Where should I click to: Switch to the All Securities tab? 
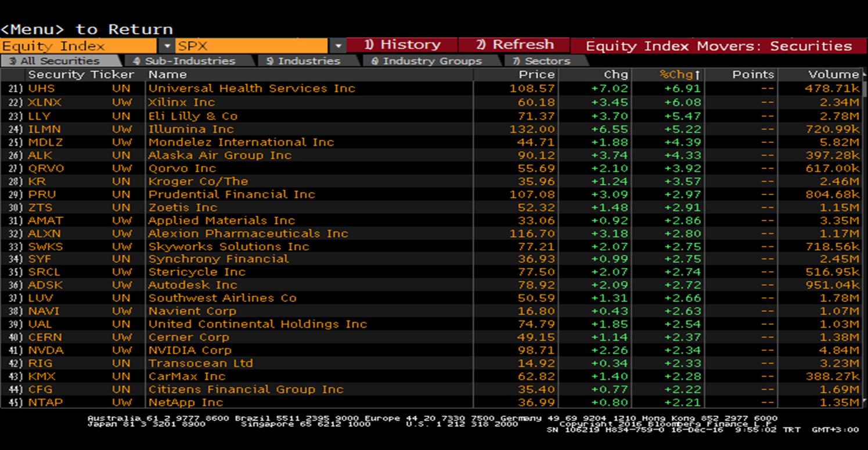point(60,61)
